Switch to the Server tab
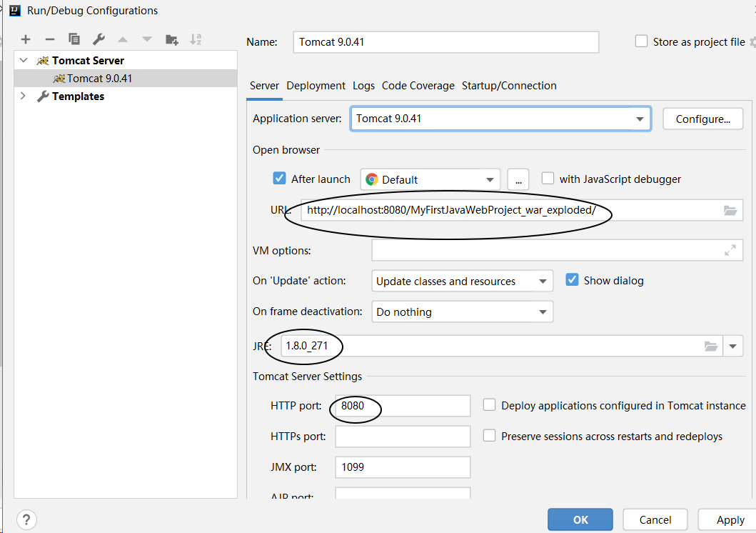Image resolution: width=756 pixels, height=533 pixels. pos(264,86)
